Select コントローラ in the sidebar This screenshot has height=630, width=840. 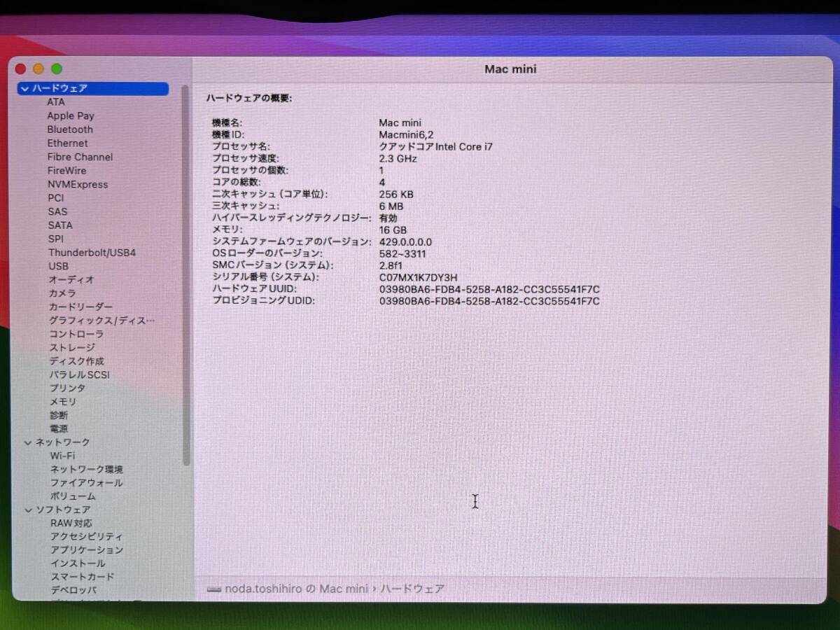[76, 334]
